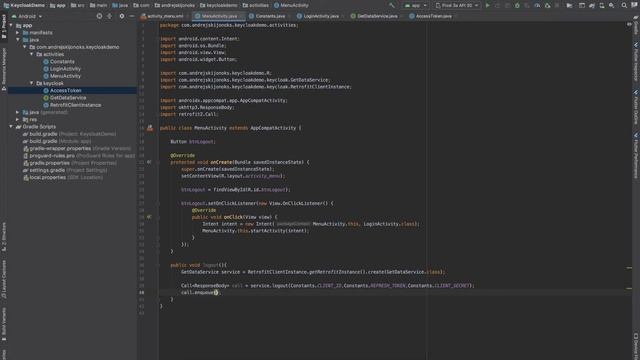Collapse the keycloak package
Viewport: 640px width, 360px height.
coord(32,83)
